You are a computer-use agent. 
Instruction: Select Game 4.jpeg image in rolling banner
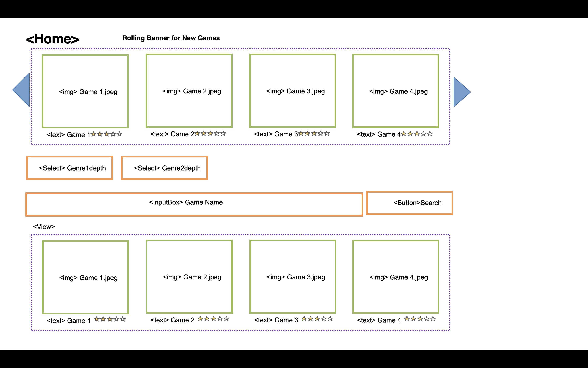(395, 91)
